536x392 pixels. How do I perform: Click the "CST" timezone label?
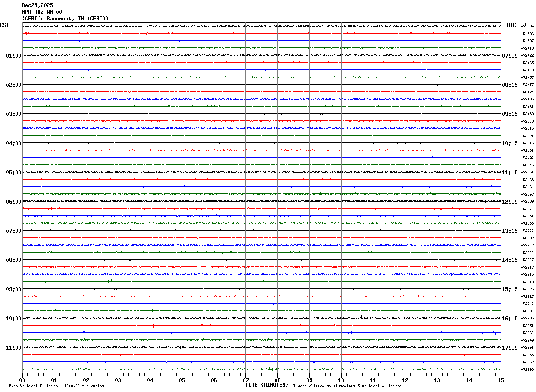point(4,25)
